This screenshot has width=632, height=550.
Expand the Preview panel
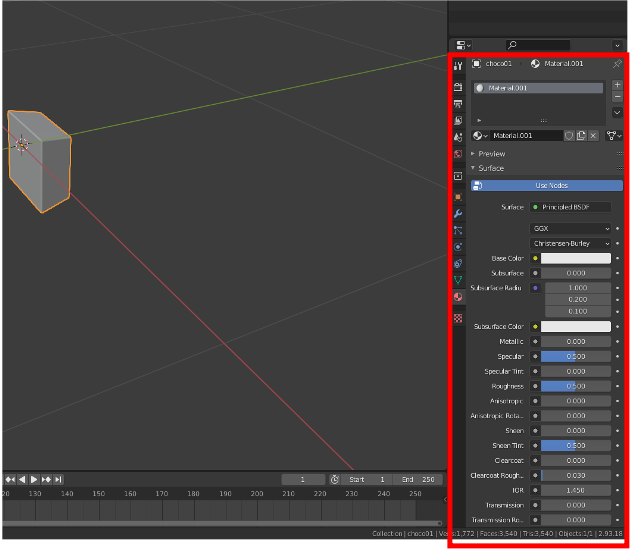pos(491,154)
